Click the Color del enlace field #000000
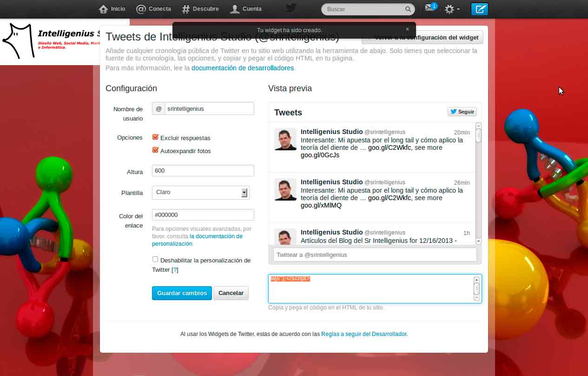This screenshot has width=588, height=376. 203,215
